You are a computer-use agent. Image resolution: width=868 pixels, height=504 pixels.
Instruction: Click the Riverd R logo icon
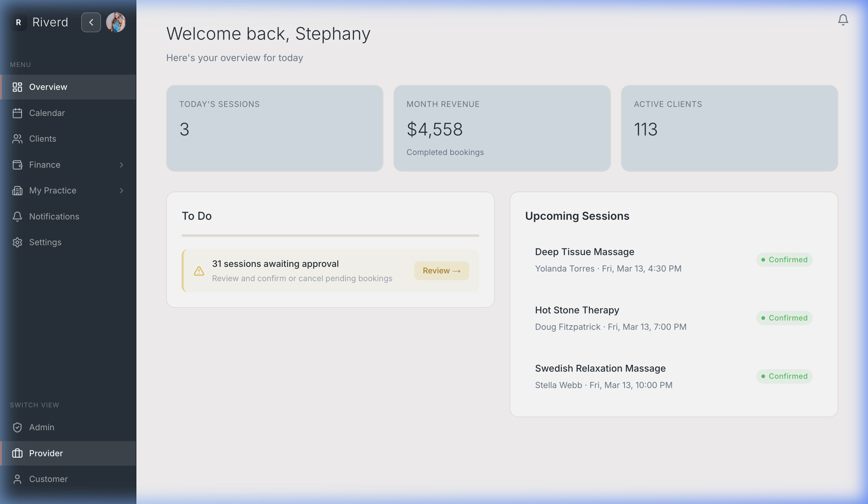(x=19, y=22)
